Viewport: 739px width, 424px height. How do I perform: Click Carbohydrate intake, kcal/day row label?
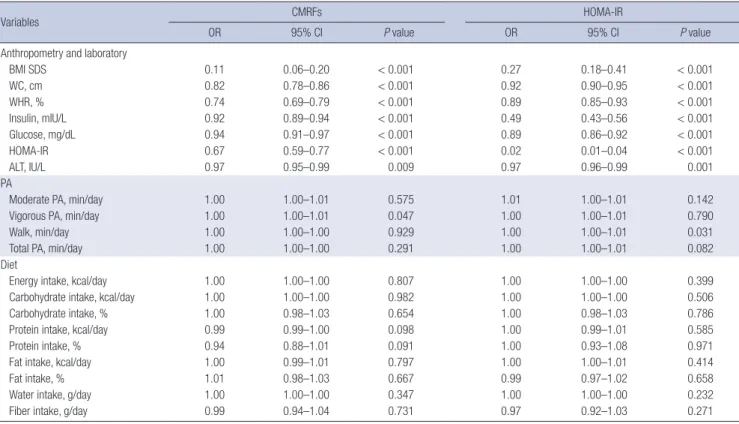[x=72, y=297]
